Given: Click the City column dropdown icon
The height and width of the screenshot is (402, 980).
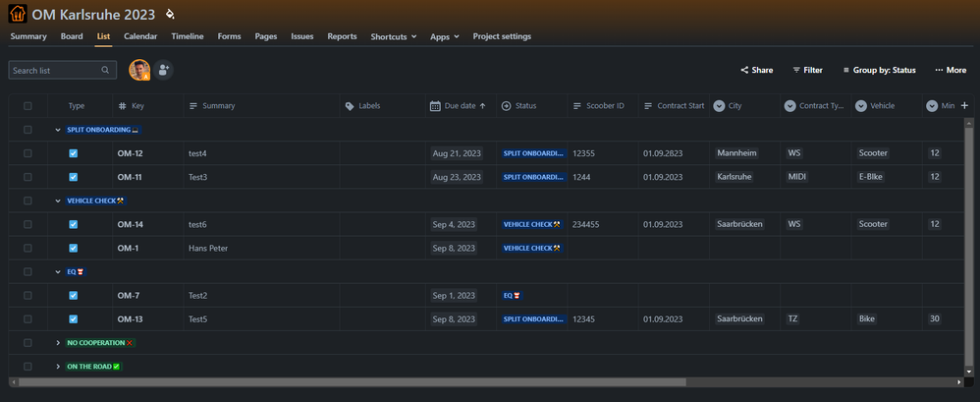Looking at the screenshot, I should coord(719,105).
